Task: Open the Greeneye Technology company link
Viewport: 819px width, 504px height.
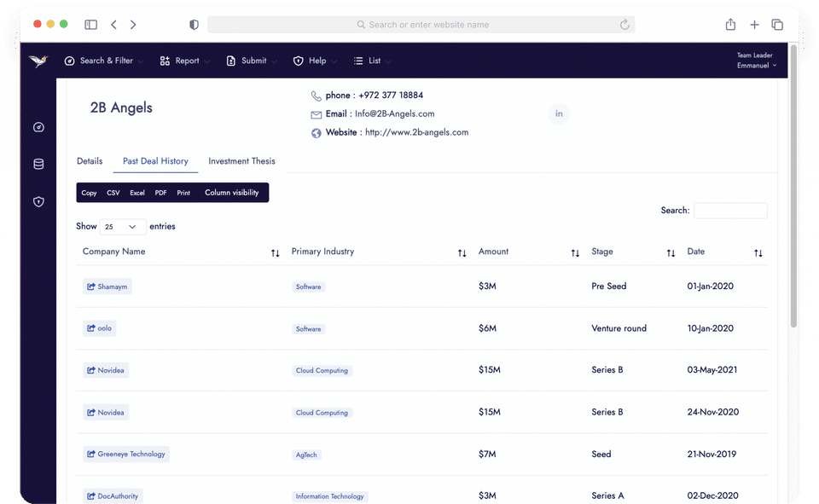Action: (x=126, y=455)
